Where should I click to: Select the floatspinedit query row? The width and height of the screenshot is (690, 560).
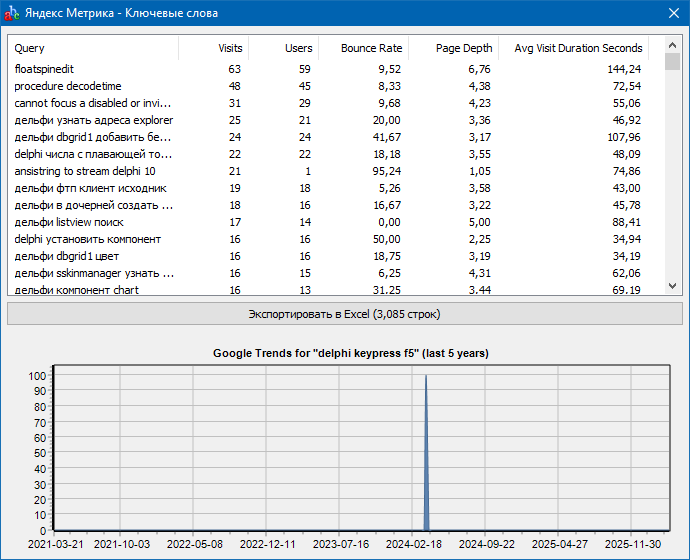point(45,69)
